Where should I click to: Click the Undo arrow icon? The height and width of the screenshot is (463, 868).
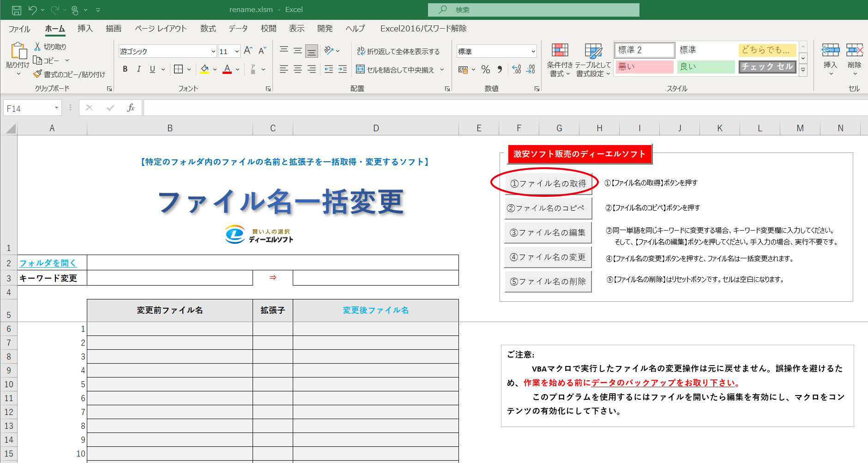pyautogui.click(x=32, y=10)
